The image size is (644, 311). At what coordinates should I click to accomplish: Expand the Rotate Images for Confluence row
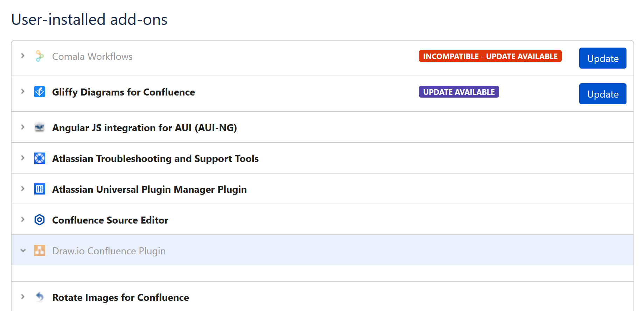[23, 297]
